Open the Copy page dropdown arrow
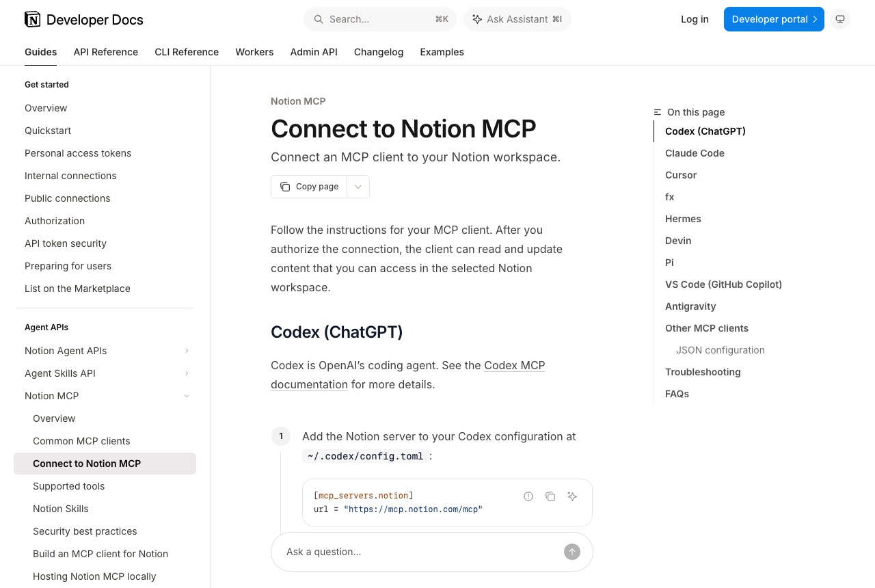875x588 pixels. point(358,187)
